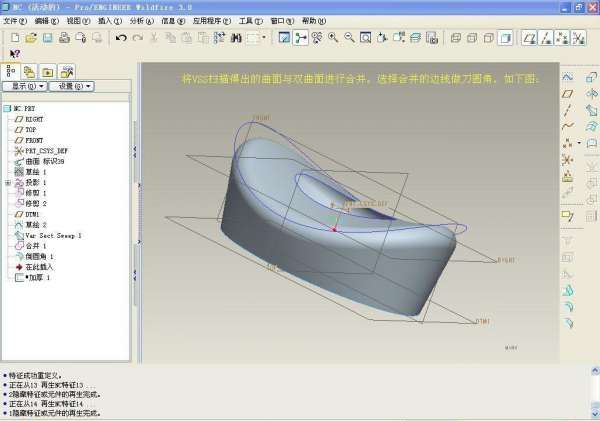
Task: Select the datum plane tool in right toolbar
Action: point(568,94)
